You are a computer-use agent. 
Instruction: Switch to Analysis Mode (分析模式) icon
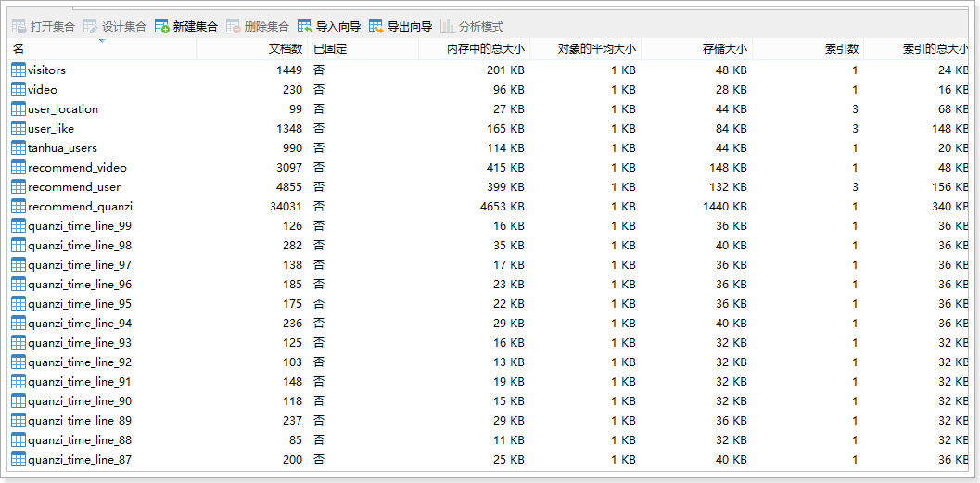pyautogui.click(x=447, y=26)
